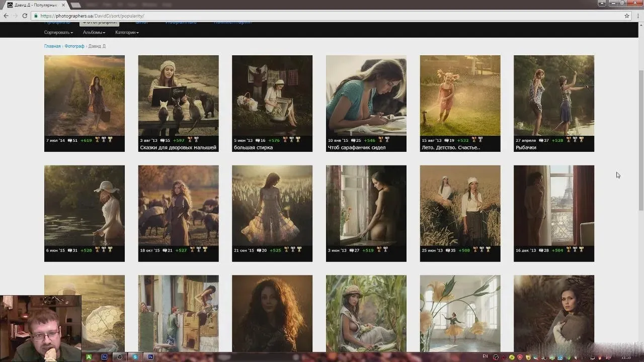Follow the 'Фотограф' breadcrumb link
The width and height of the screenshot is (644, 362).
(74, 46)
